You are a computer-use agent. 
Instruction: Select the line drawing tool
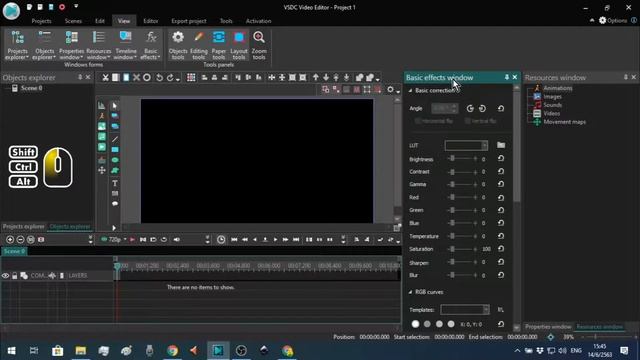coord(115,139)
